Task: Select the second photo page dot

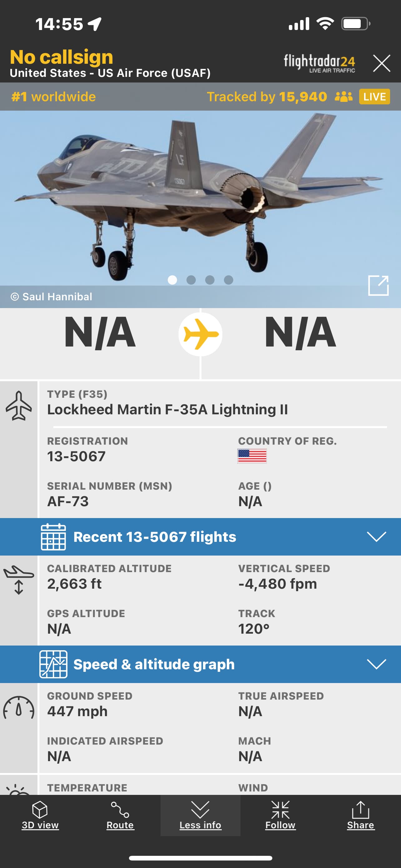Action: pos(191,280)
